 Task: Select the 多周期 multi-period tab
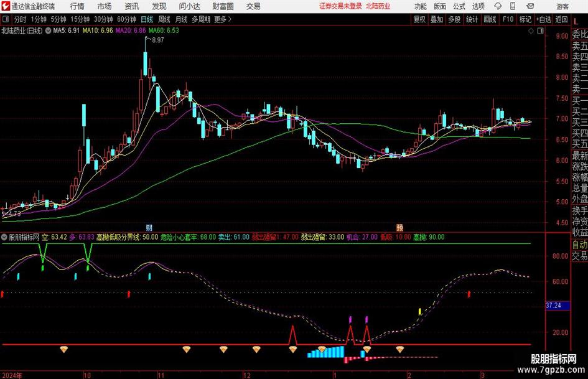tap(201, 19)
